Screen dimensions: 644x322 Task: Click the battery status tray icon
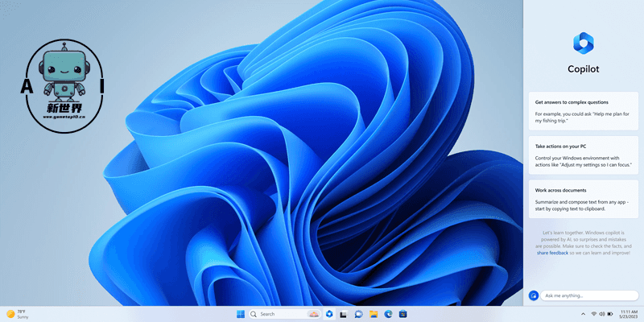pyautogui.click(x=610, y=314)
